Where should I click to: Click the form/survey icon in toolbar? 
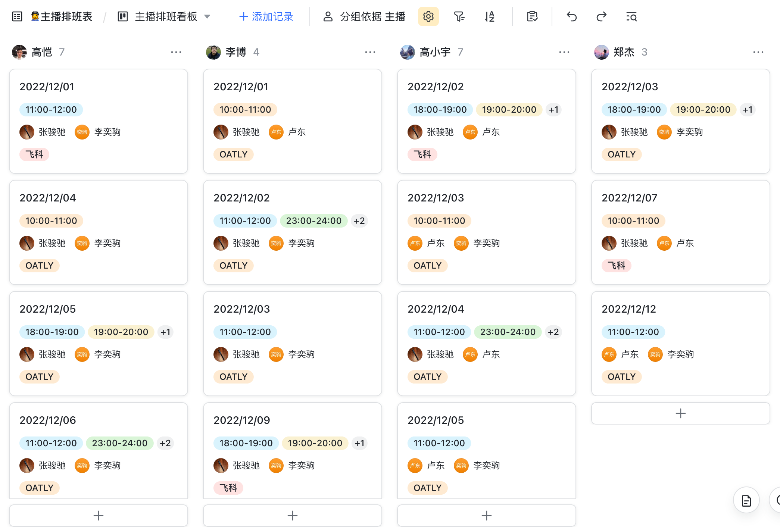[532, 17]
